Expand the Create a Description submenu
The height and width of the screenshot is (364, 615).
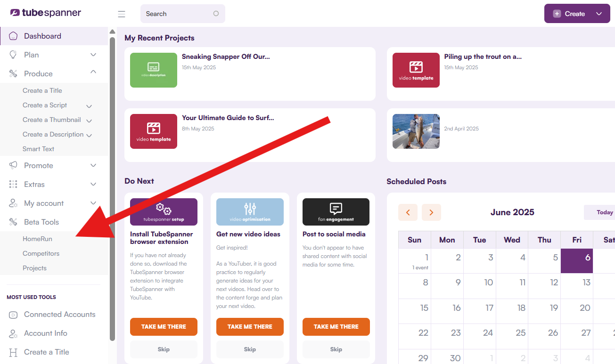(x=89, y=136)
